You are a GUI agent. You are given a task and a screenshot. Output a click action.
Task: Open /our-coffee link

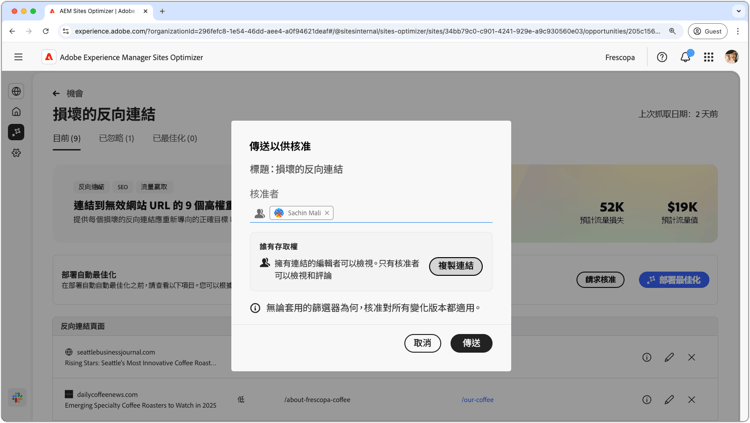click(x=477, y=400)
